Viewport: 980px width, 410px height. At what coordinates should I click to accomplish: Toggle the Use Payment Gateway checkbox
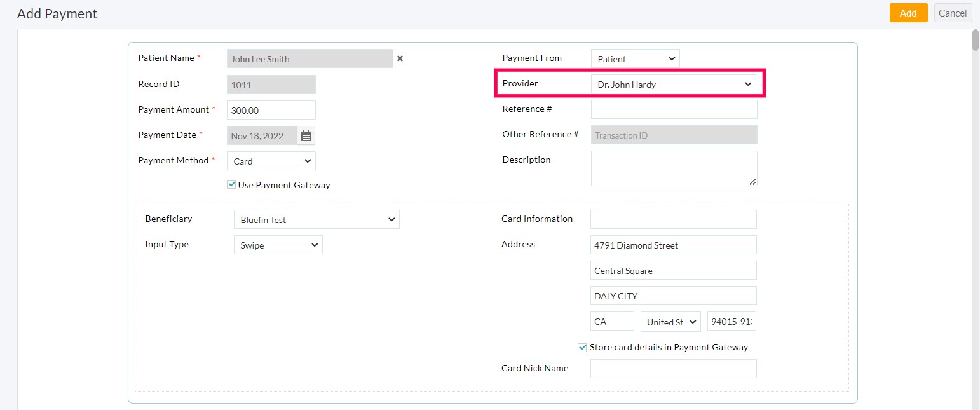click(x=231, y=185)
